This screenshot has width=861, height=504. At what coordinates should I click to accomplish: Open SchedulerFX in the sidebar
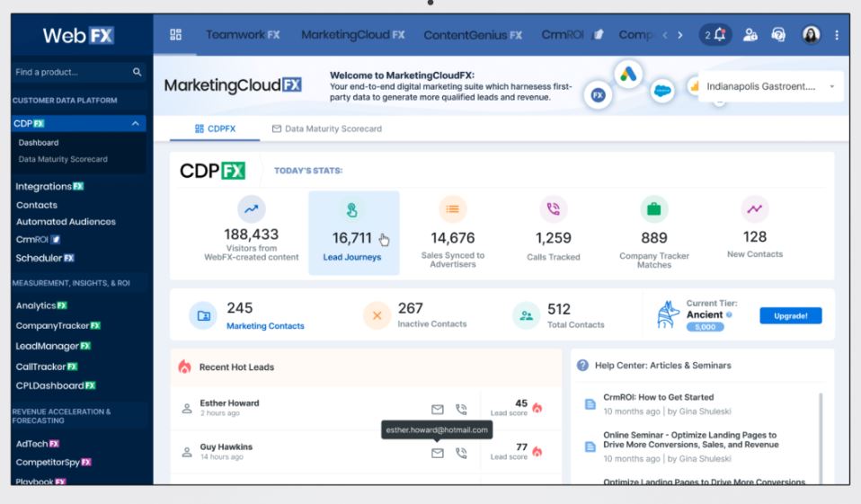click(x=44, y=258)
